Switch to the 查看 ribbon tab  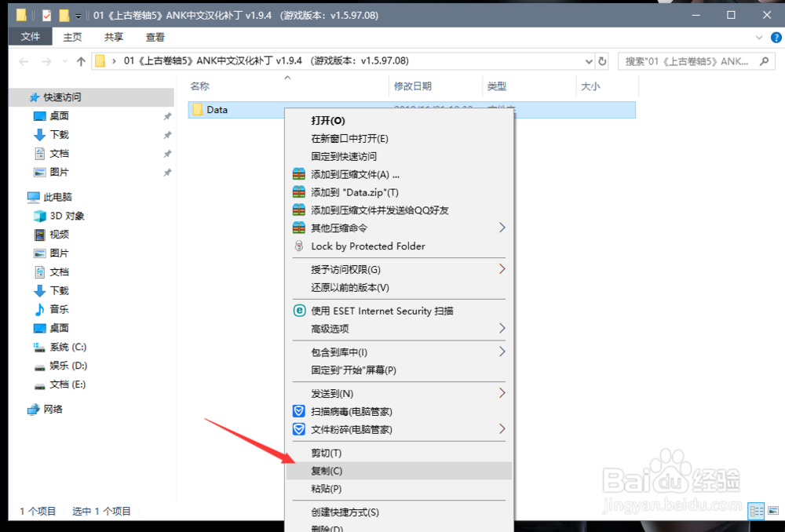pyautogui.click(x=155, y=37)
